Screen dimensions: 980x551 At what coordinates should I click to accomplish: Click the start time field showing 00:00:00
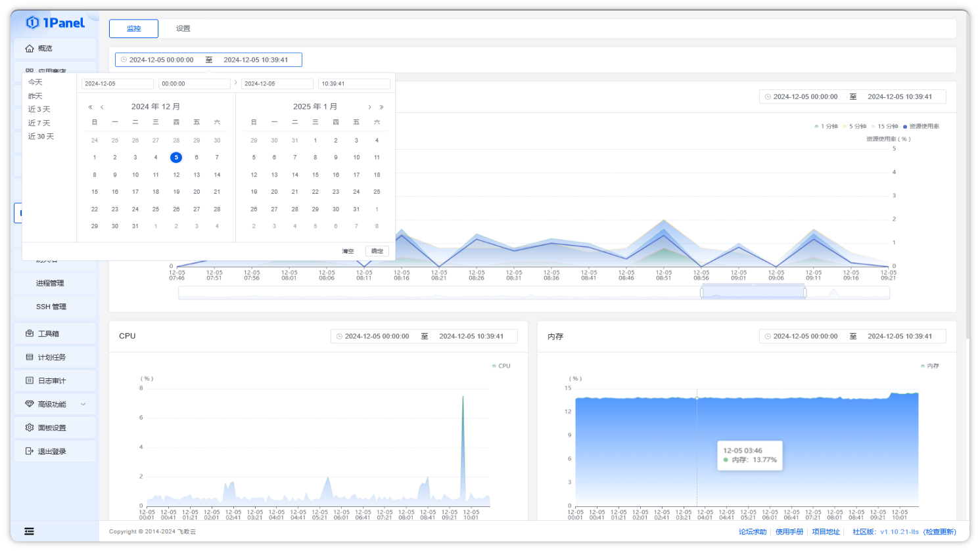[x=194, y=84]
